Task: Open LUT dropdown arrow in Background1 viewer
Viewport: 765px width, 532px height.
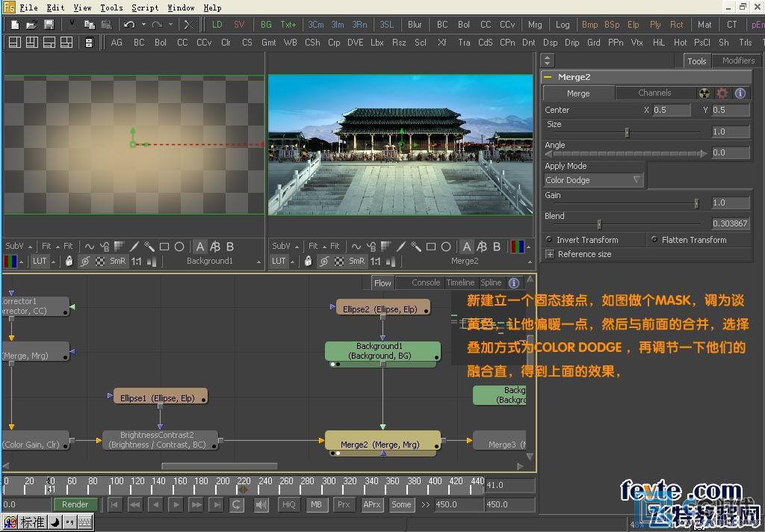Action: pos(53,262)
